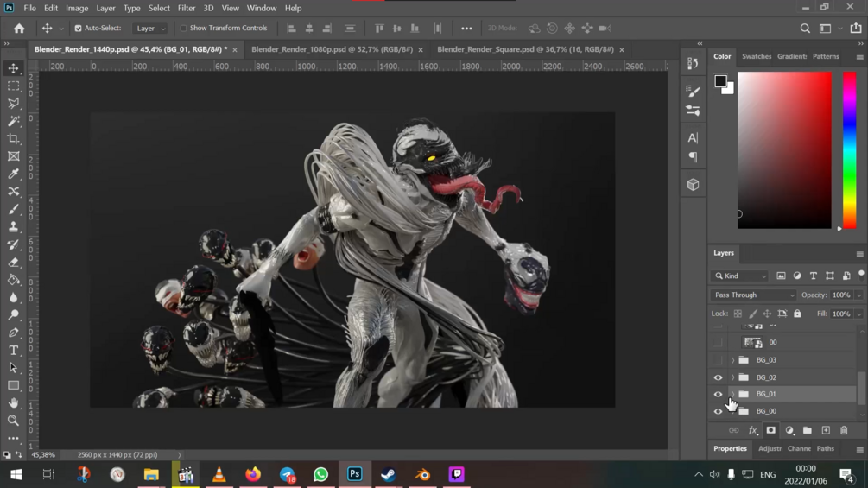Screen dimensions: 868x488
Task: Enable Show Transform Controls checkbox
Action: (184, 29)
